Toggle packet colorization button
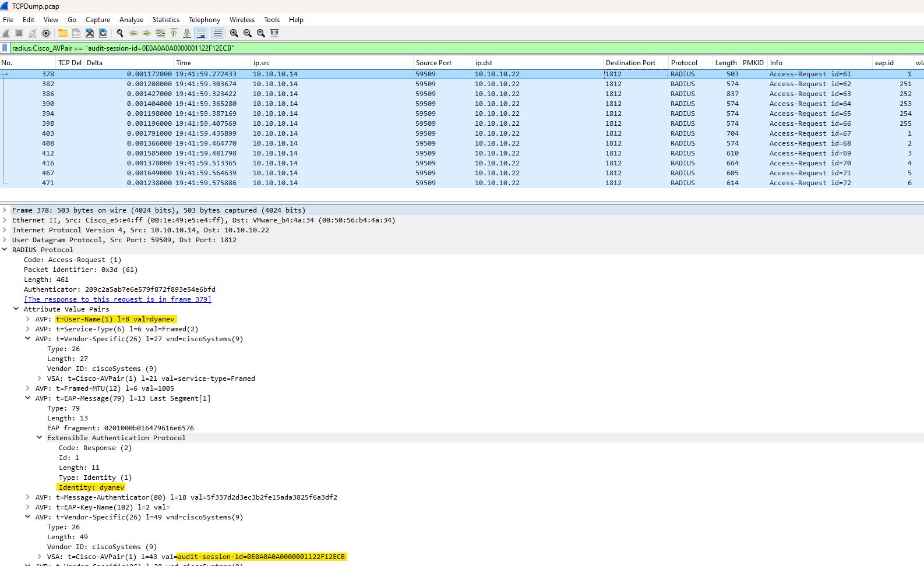The image size is (924, 566). coord(217,33)
